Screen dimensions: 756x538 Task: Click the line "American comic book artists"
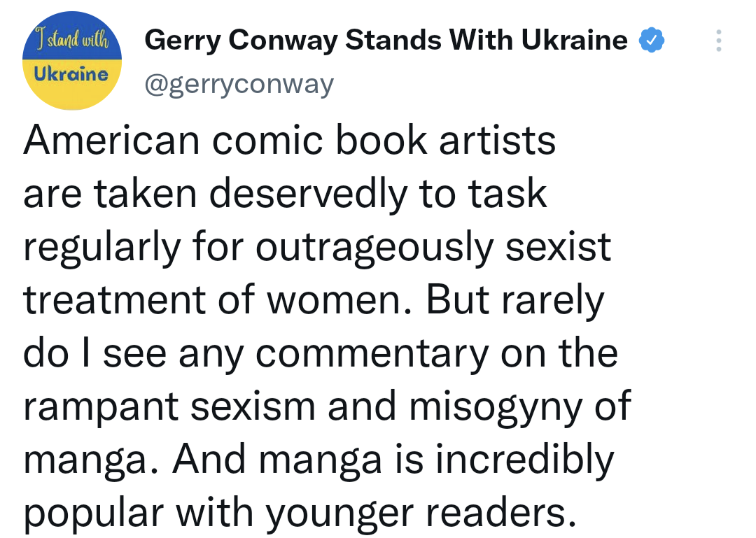pos(290,140)
